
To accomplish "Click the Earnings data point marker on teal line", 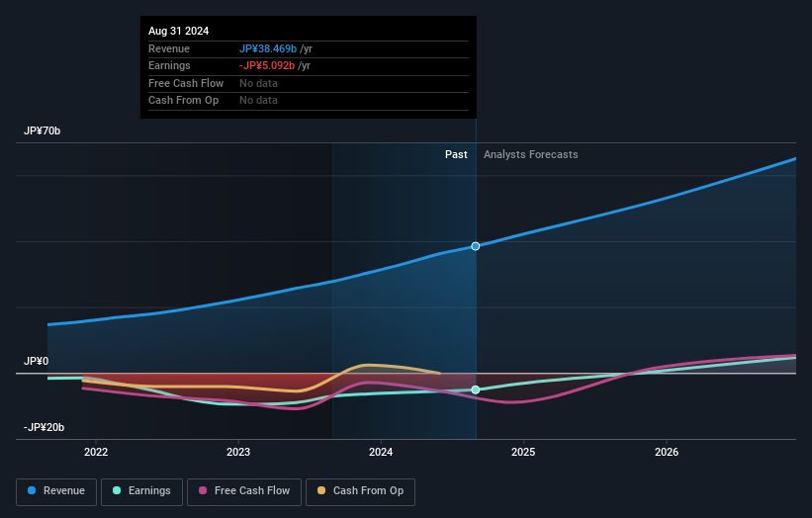I will (x=476, y=389).
